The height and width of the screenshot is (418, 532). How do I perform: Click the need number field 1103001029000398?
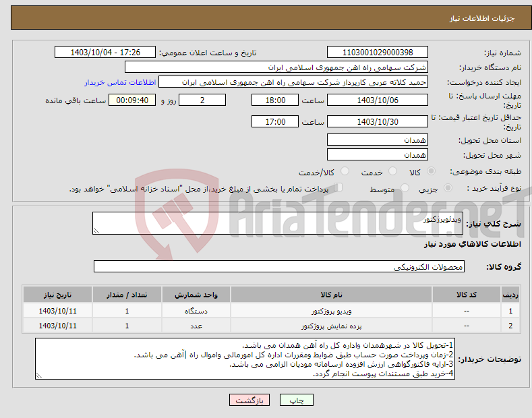[x=378, y=53]
